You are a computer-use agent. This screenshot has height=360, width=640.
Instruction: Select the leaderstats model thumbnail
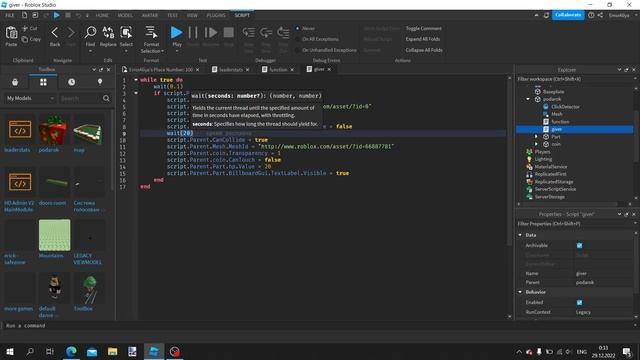(x=20, y=130)
